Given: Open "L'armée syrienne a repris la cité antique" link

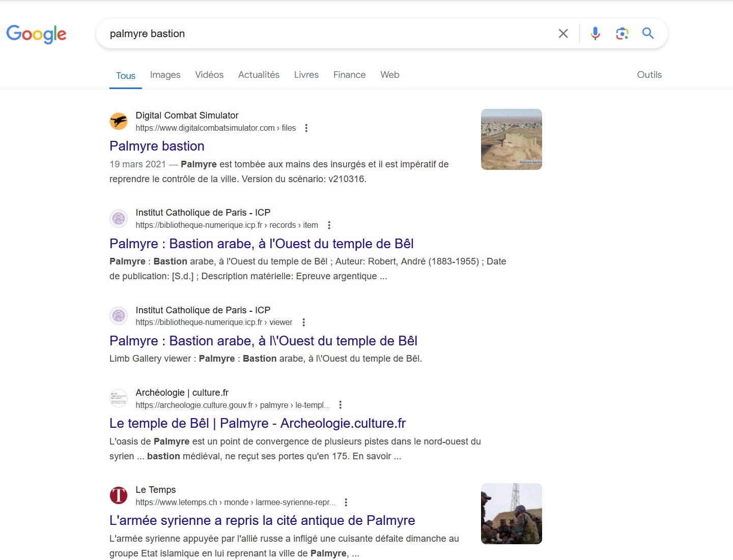Looking at the screenshot, I should (262, 520).
